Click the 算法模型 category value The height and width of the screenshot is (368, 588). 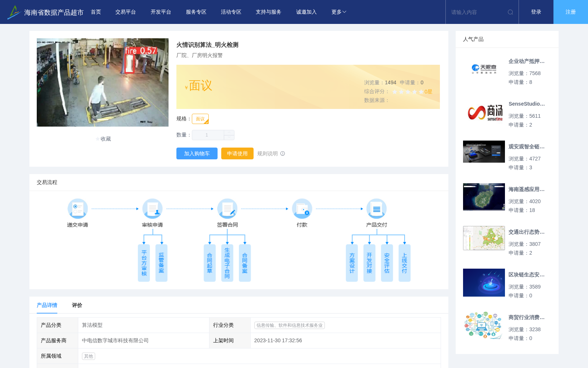(92, 325)
